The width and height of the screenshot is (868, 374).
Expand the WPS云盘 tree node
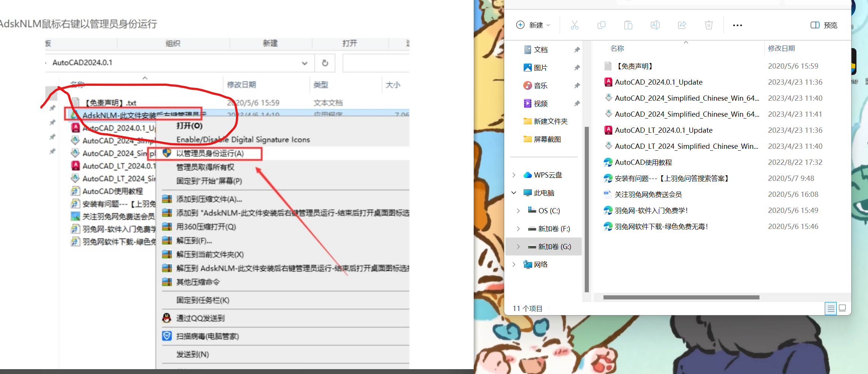click(x=514, y=175)
